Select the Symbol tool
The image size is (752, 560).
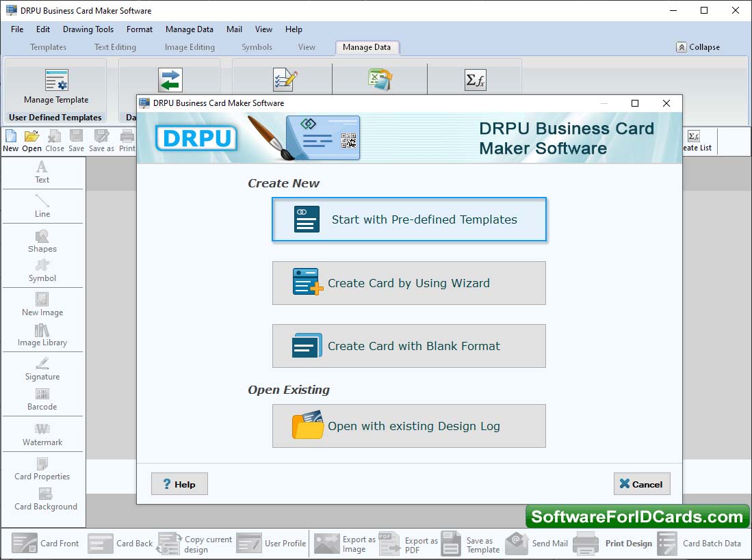pyautogui.click(x=42, y=271)
